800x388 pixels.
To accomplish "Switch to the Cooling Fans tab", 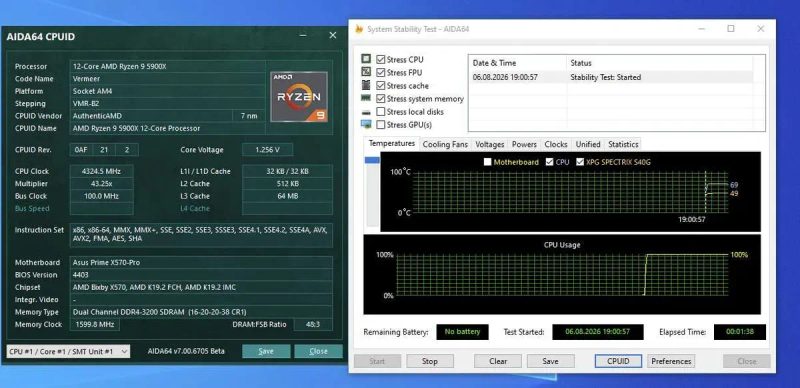I will click(445, 144).
